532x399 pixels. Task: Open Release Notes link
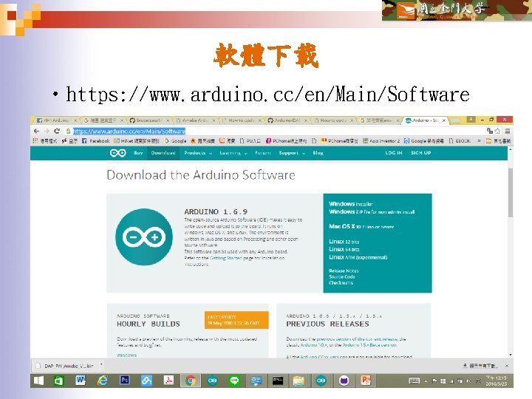pos(344,270)
